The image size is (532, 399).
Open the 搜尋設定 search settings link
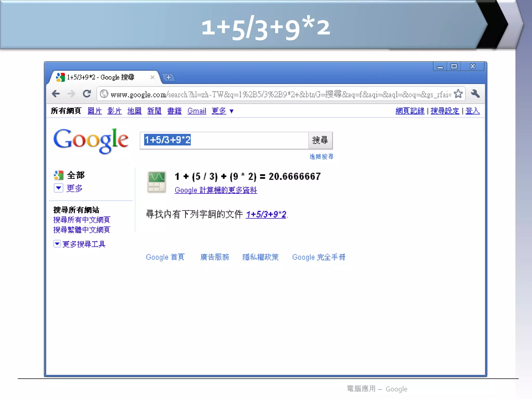pos(445,111)
